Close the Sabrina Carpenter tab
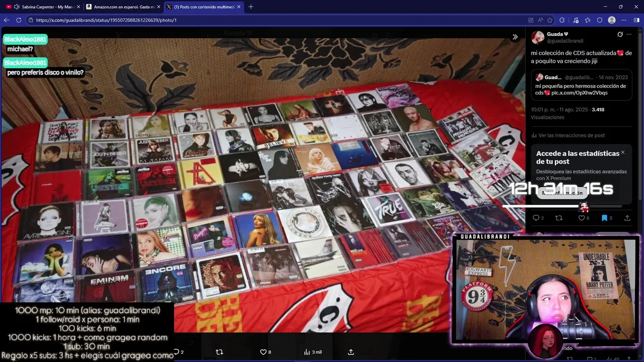 point(78,7)
